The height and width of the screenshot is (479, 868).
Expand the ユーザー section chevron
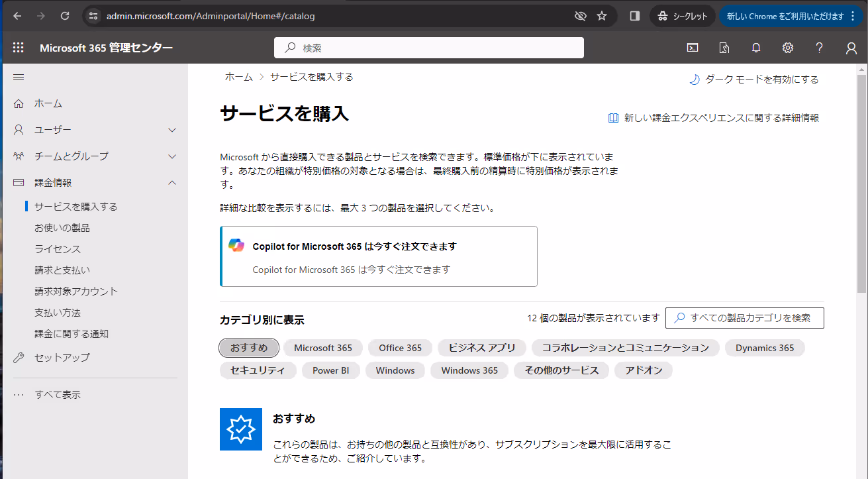coord(172,130)
